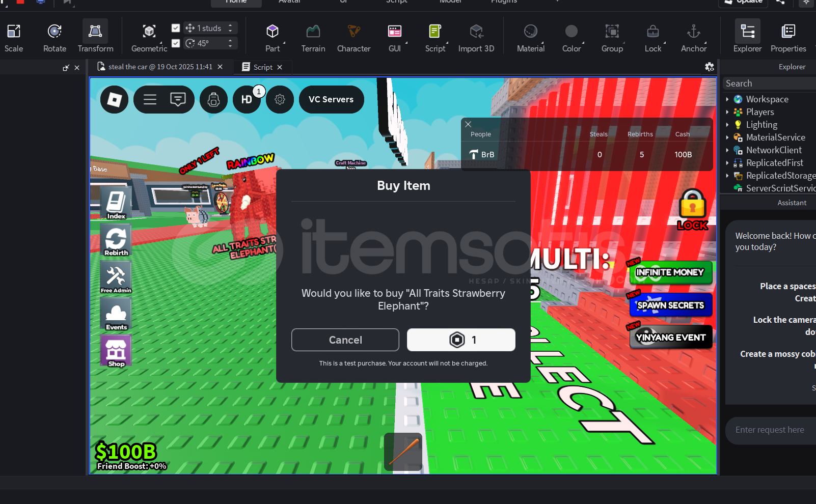Image resolution: width=816 pixels, height=504 pixels.
Task: Toggle the 1 studs move snap checkbox
Action: (176, 28)
